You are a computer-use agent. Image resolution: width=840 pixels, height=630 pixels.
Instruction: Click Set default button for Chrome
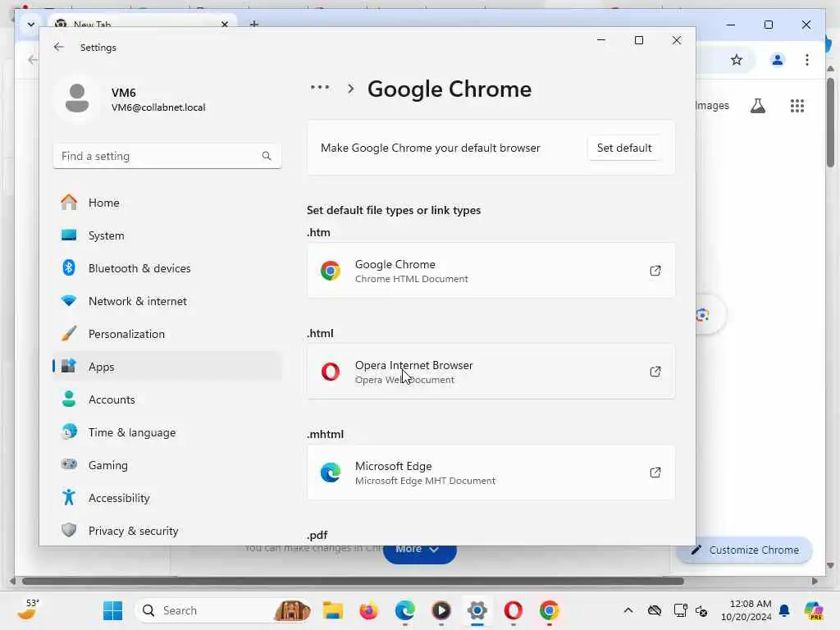(624, 148)
